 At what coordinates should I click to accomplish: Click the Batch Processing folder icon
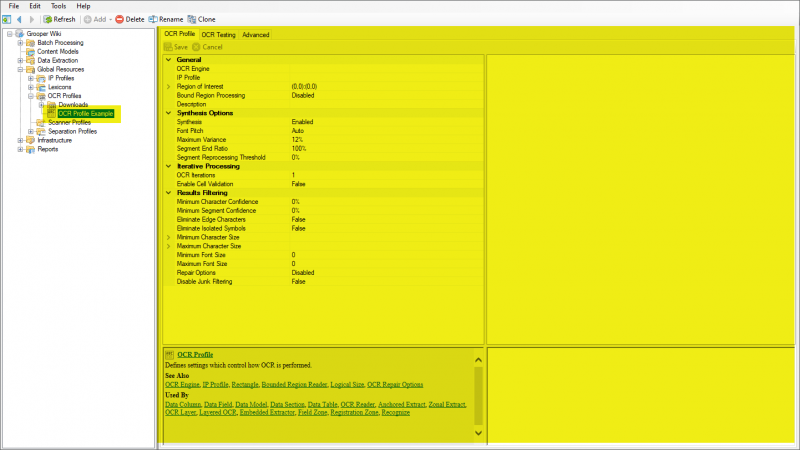pyautogui.click(x=30, y=43)
